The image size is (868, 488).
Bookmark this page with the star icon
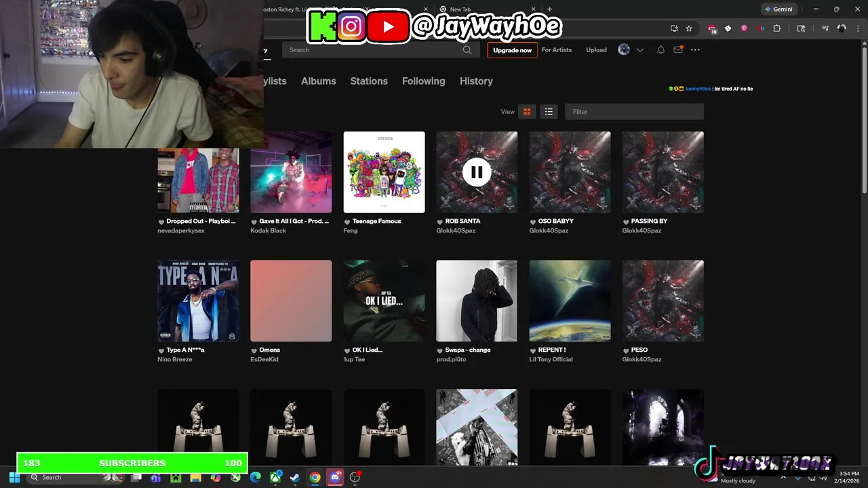[689, 28]
